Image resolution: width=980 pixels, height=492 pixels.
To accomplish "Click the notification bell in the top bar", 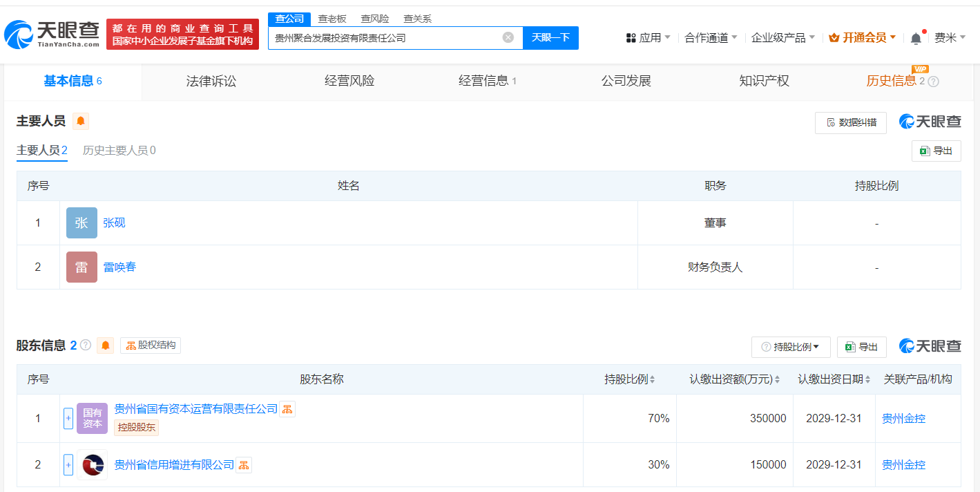I will coord(916,38).
